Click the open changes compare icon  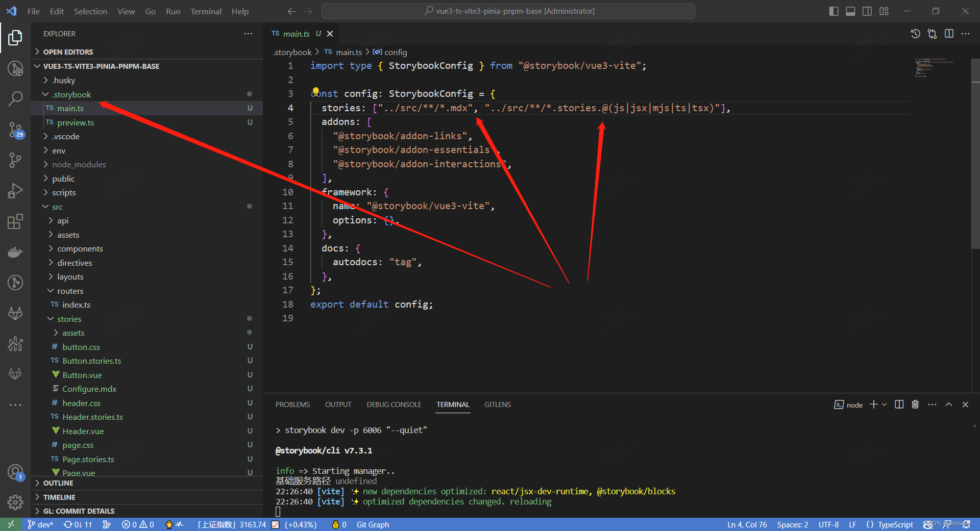point(933,34)
